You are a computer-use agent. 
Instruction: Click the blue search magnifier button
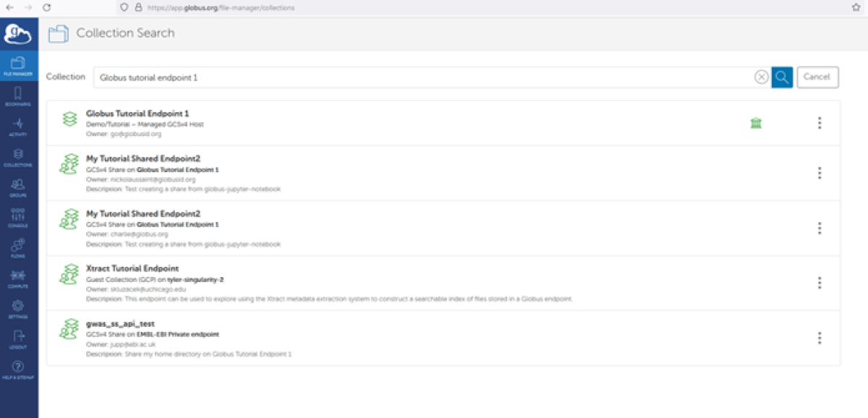782,77
